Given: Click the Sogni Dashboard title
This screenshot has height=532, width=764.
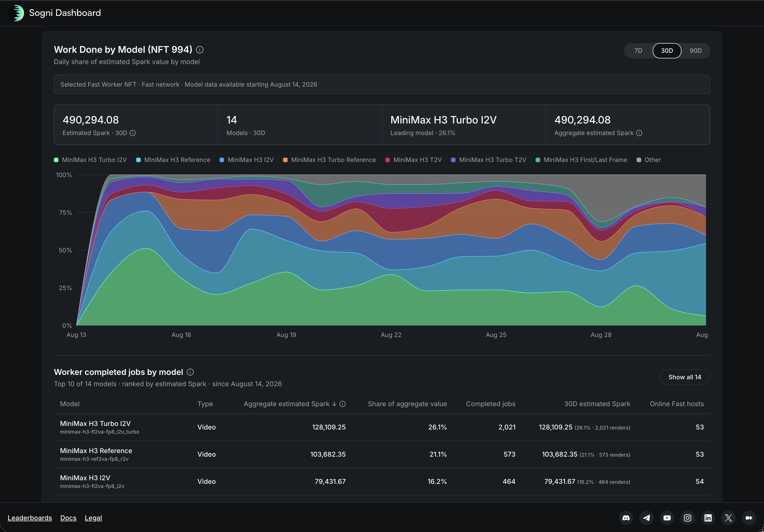Looking at the screenshot, I should tap(65, 13).
